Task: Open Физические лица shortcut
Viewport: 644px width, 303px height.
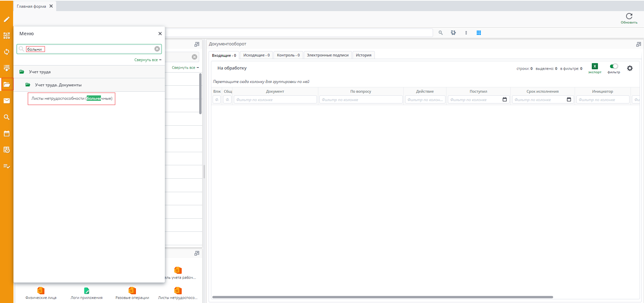Action: tap(41, 291)
